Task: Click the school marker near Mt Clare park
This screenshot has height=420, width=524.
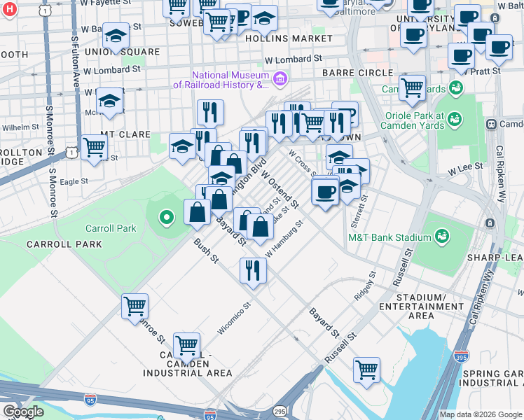Action: pos(182,147)
